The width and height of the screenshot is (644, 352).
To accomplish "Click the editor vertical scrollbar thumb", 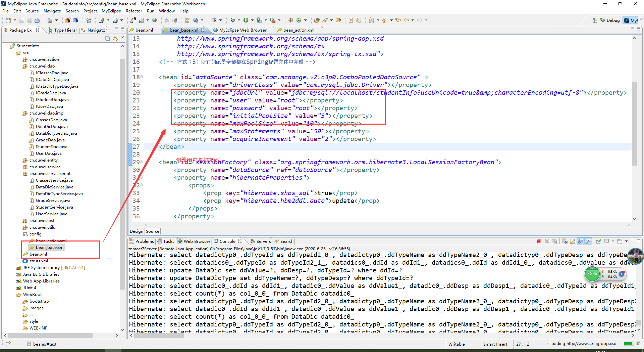I will coord(634,123).
